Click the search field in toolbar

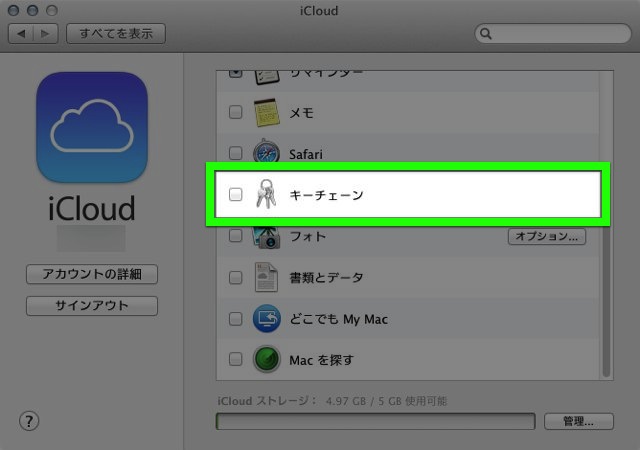point(552,33)
